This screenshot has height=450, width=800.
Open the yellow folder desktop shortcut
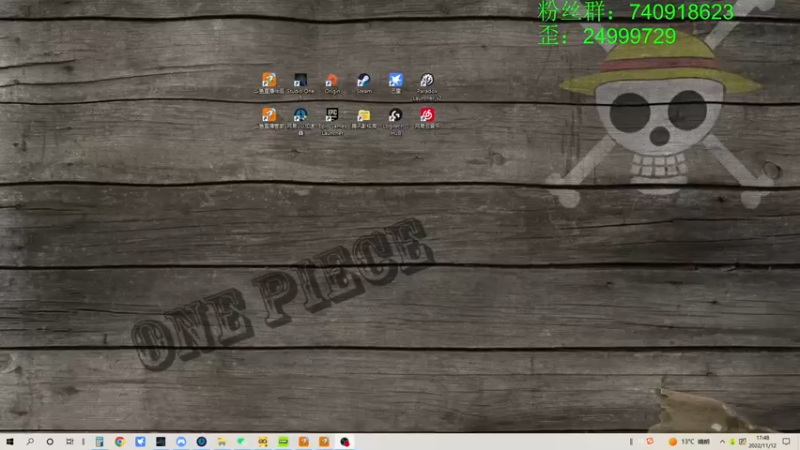click(364, 118)
